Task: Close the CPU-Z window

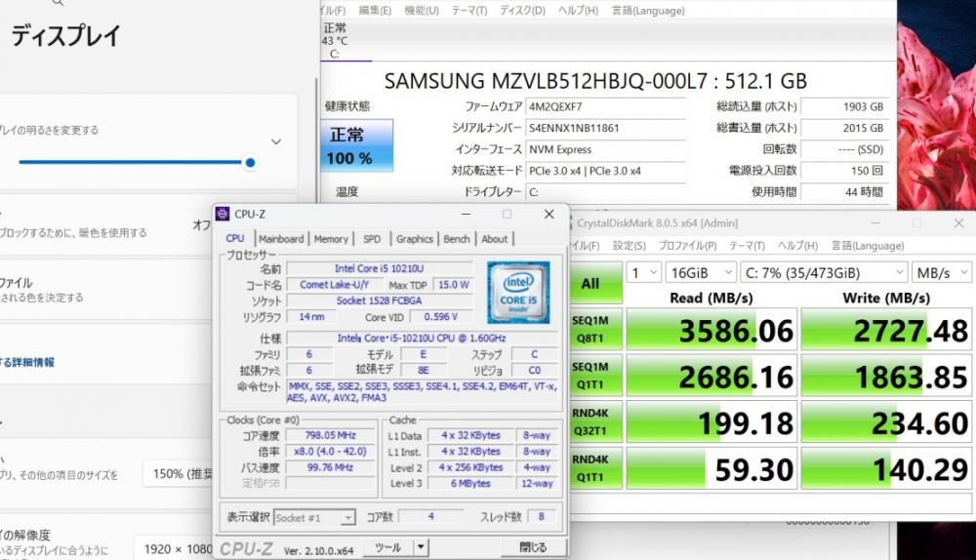Action: pyautogui.click(x=549, y=214)
